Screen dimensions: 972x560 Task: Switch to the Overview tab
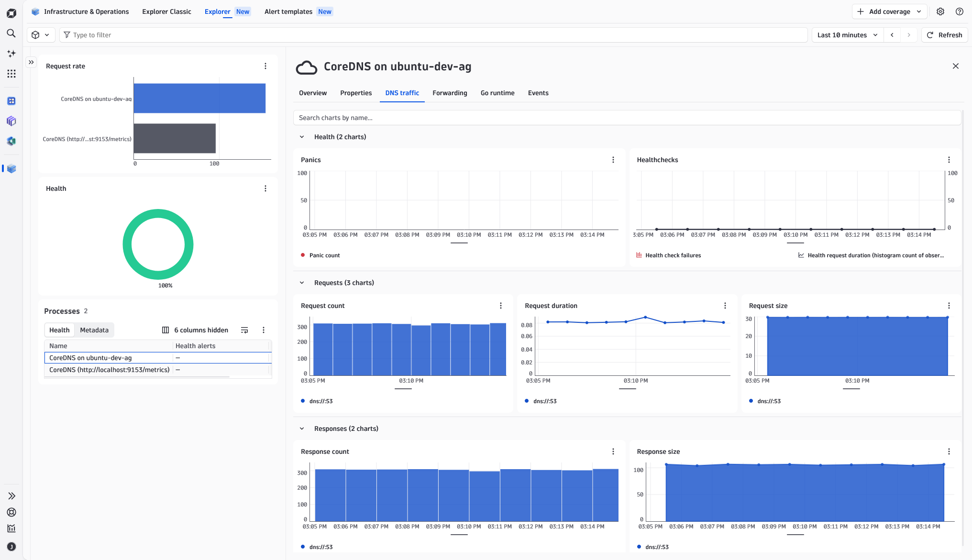pyautogui.click(x=313, y=93)
